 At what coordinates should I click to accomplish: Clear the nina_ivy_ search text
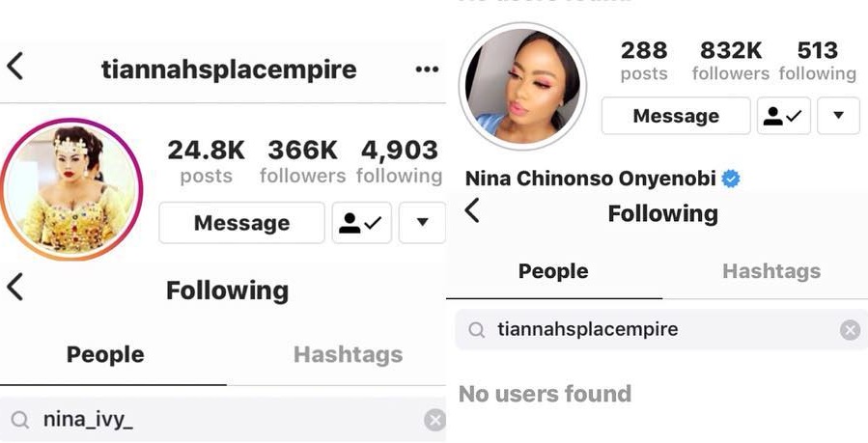point(434,421)
